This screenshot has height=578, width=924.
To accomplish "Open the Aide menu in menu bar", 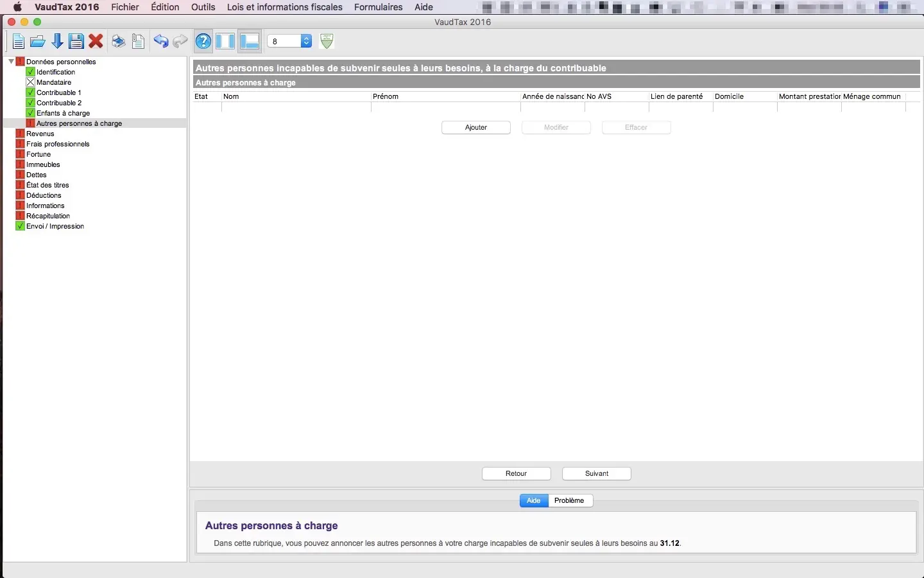I will point(424,7).
